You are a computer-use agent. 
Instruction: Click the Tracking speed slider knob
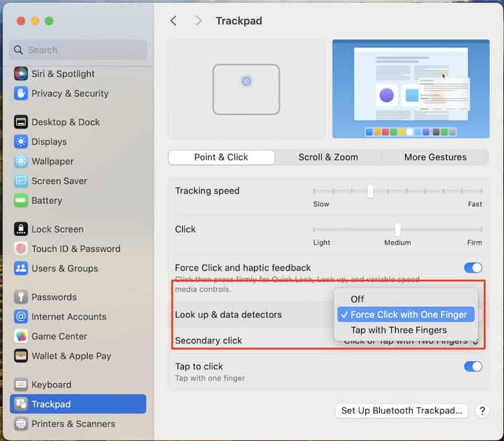[x=370, y=192]
